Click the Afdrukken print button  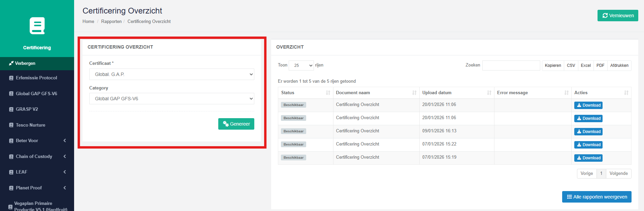pos(619,65)
